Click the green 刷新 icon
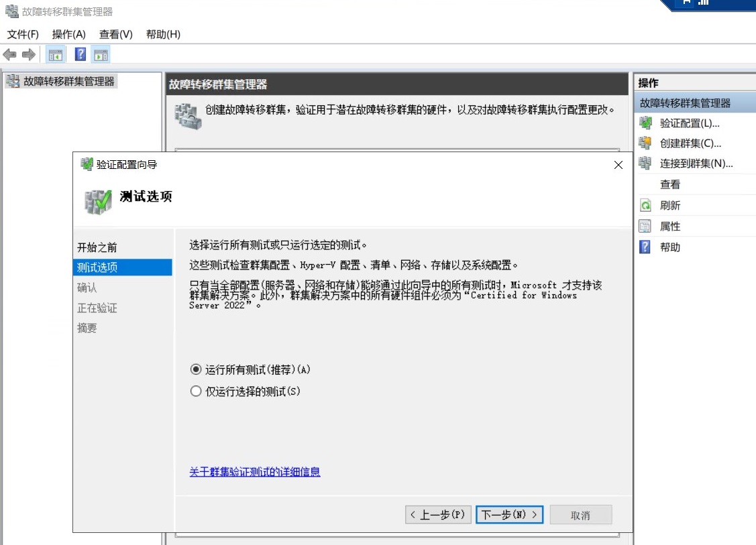The image size is (756, 545). pyautogui.click(x=645, y=205)
